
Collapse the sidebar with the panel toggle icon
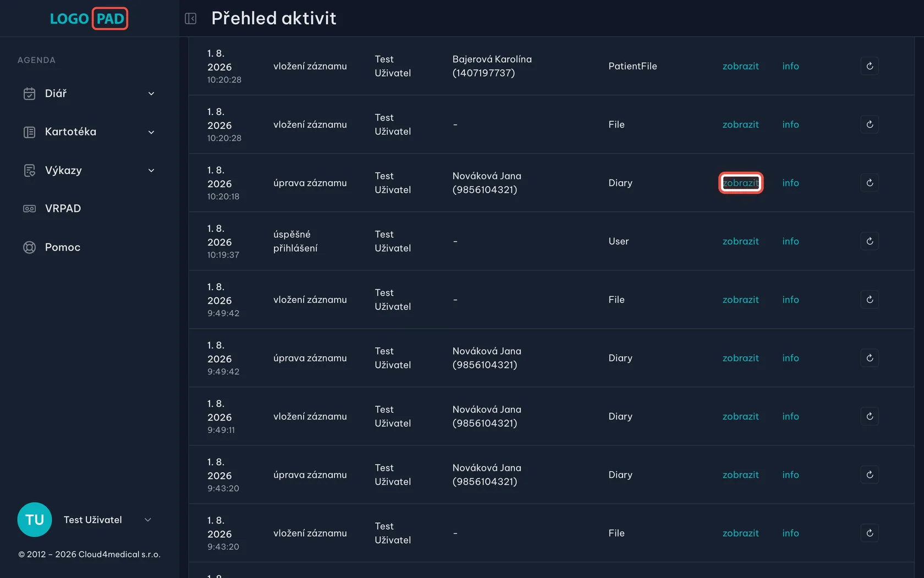190,19
